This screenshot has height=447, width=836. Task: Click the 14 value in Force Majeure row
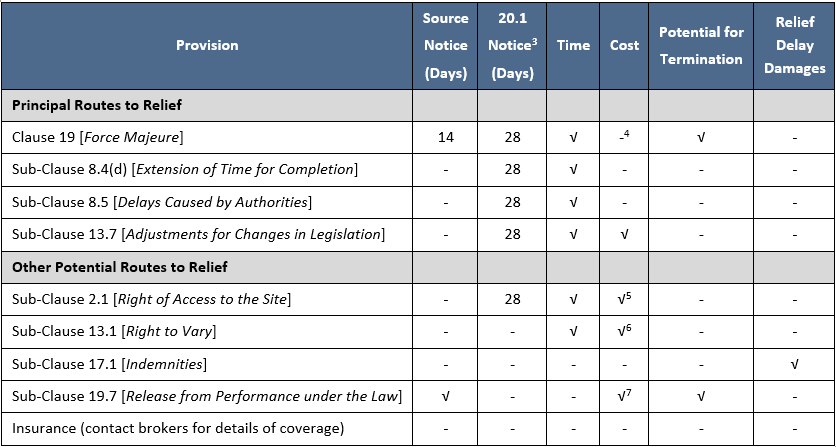pyautogui.click(x=445, y=137)
